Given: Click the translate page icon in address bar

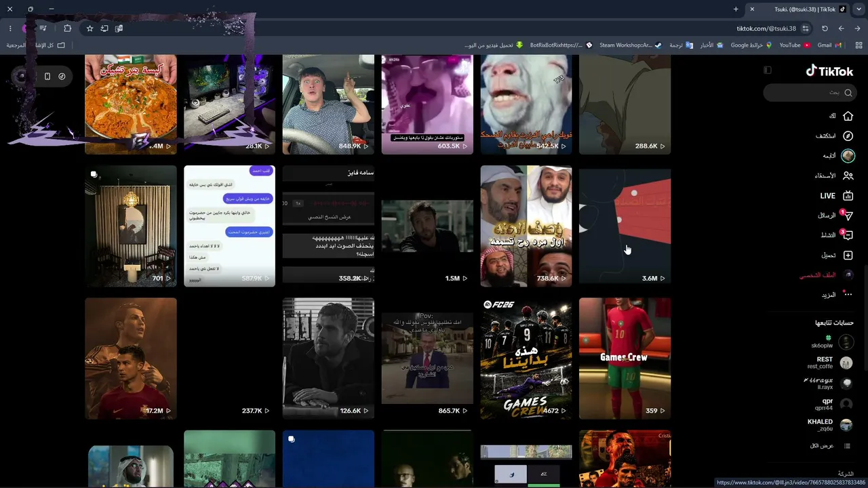Looking at the screenshot, I should coord(119,28).
